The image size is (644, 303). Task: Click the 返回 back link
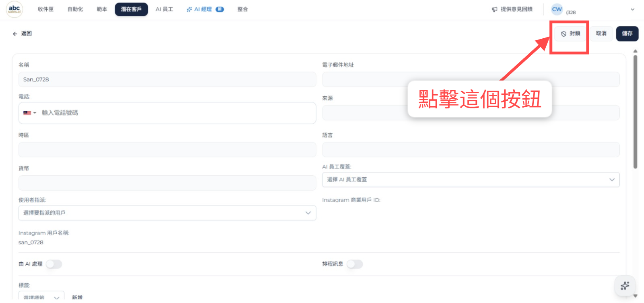coord(22,33)
